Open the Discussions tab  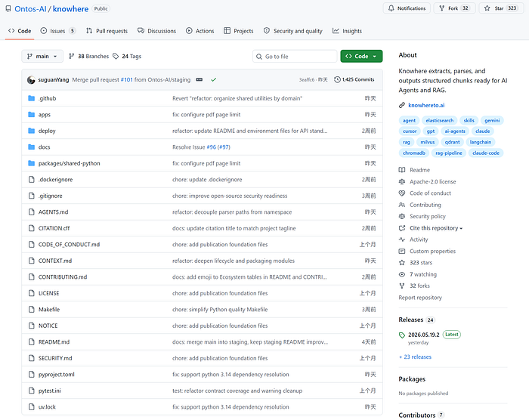(x=156, y=31)
